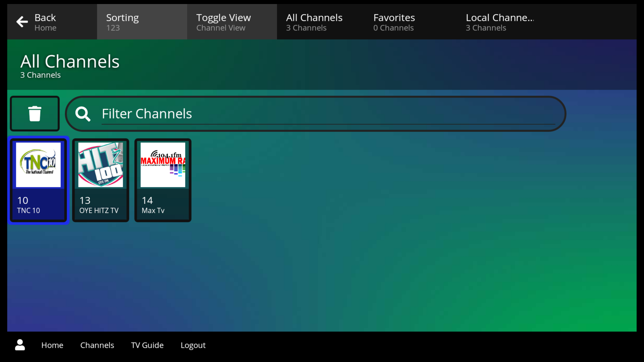644x362 pixels.
Task: Click the Home button in bottom bar
Action: [x=52, y=345]
